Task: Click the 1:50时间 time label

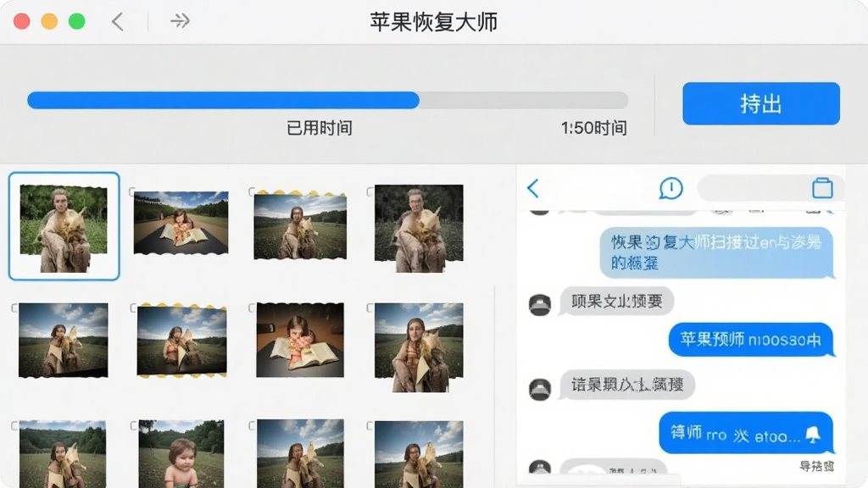Action: click(x=593, y=128)
